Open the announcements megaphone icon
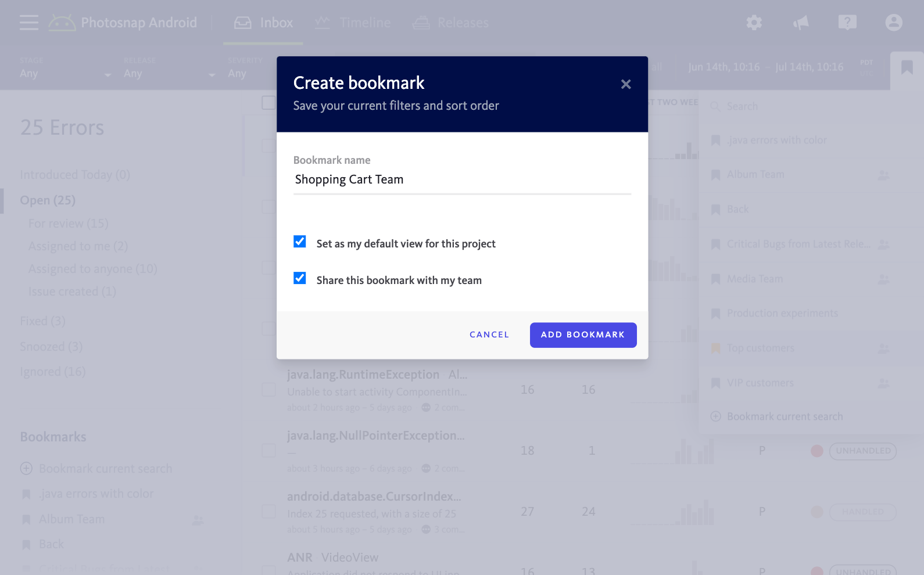The height and width of the screenshot is (575, 924). (x=801, y=23)
